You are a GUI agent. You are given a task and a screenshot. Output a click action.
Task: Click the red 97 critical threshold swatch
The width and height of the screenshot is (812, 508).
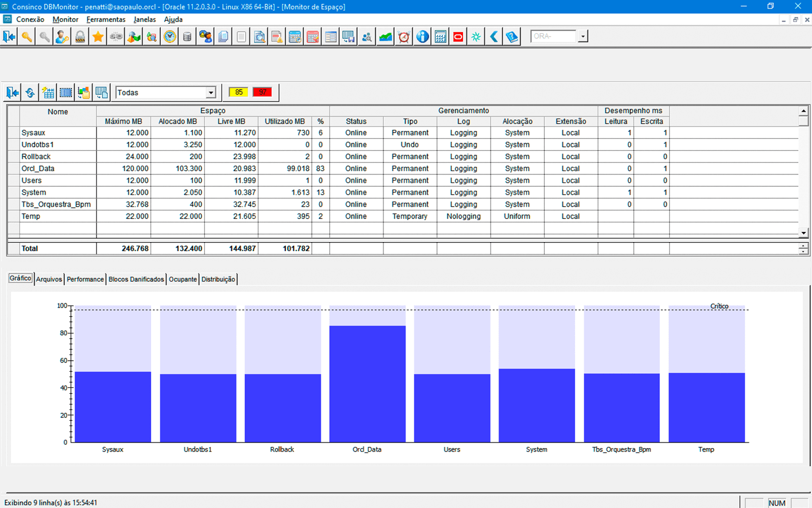point(262,92)
